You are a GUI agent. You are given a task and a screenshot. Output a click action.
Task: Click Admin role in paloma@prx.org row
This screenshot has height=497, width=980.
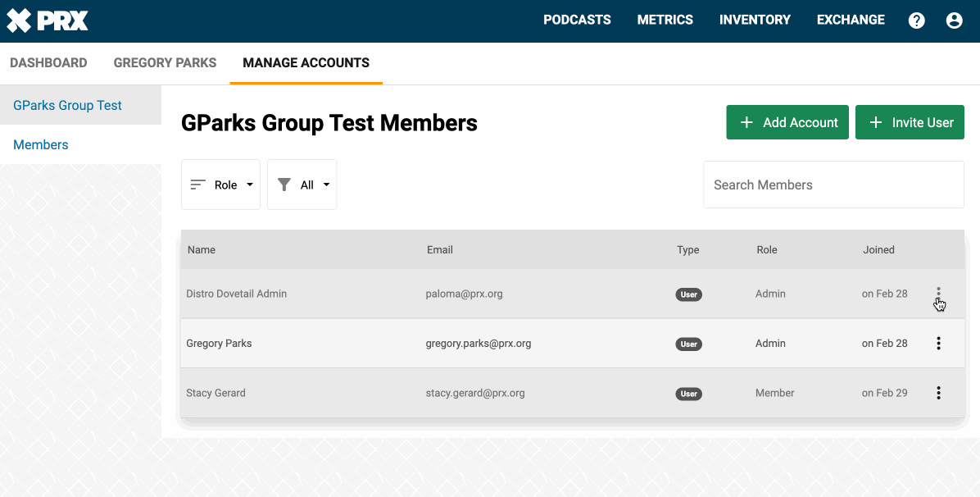pos(770,294)
